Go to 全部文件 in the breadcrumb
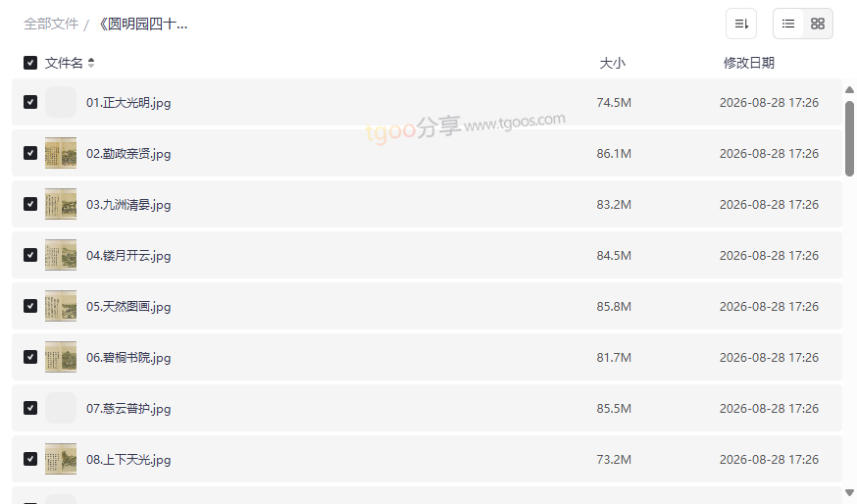Screen dimensions: 857x504 point(51,25)
